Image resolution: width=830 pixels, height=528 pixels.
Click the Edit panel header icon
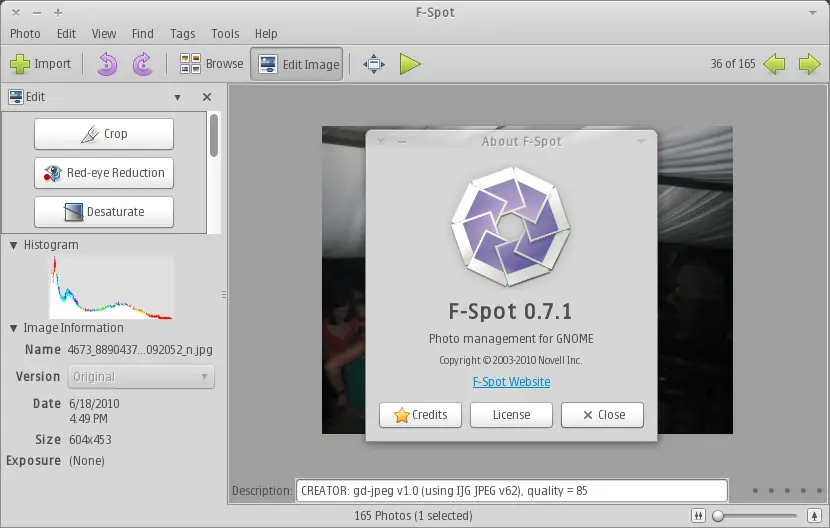click(16, 97)
